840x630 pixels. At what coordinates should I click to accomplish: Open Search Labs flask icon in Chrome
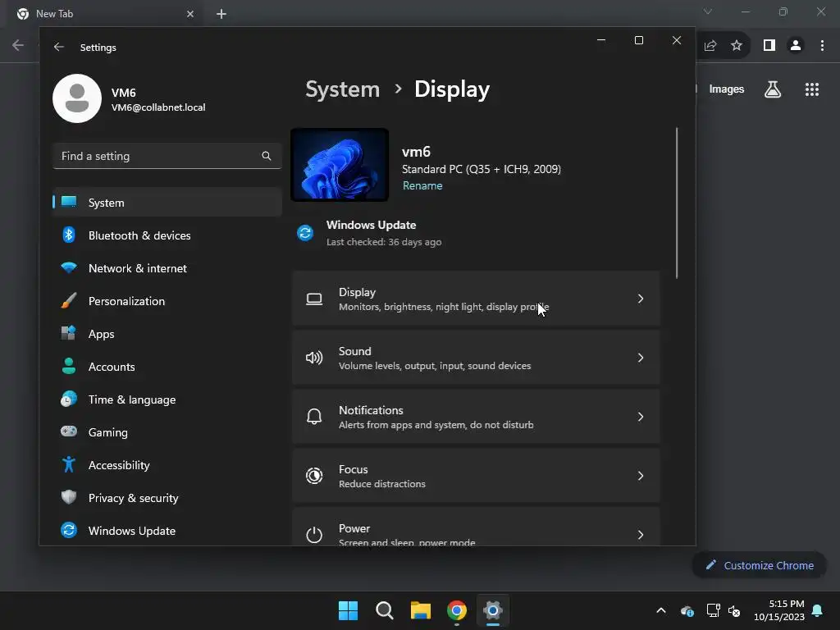[773, 89]
